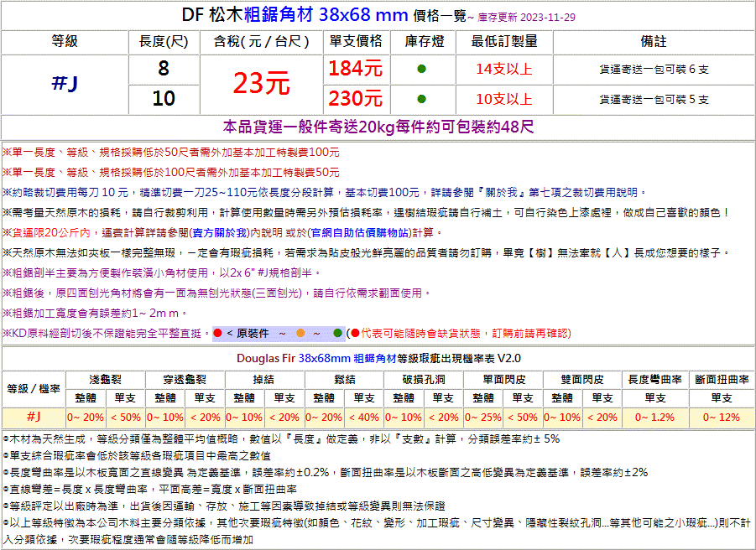Click the #J row label in defect table
The width and height of the screenshot is (756, 550).
pyautogui.click(x=34, y=417)
